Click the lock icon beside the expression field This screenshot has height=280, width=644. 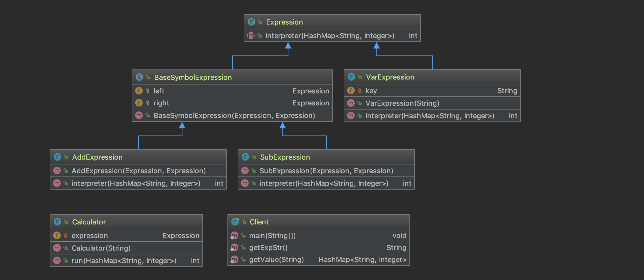coord(66,236)
